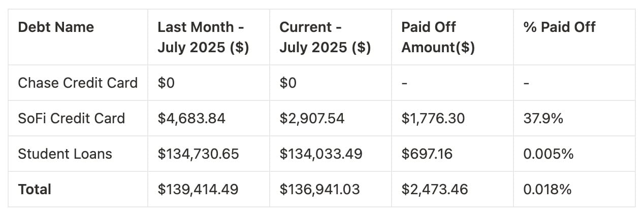
Task: Select the $1,776.30 paid off cell
Action: 433,118
